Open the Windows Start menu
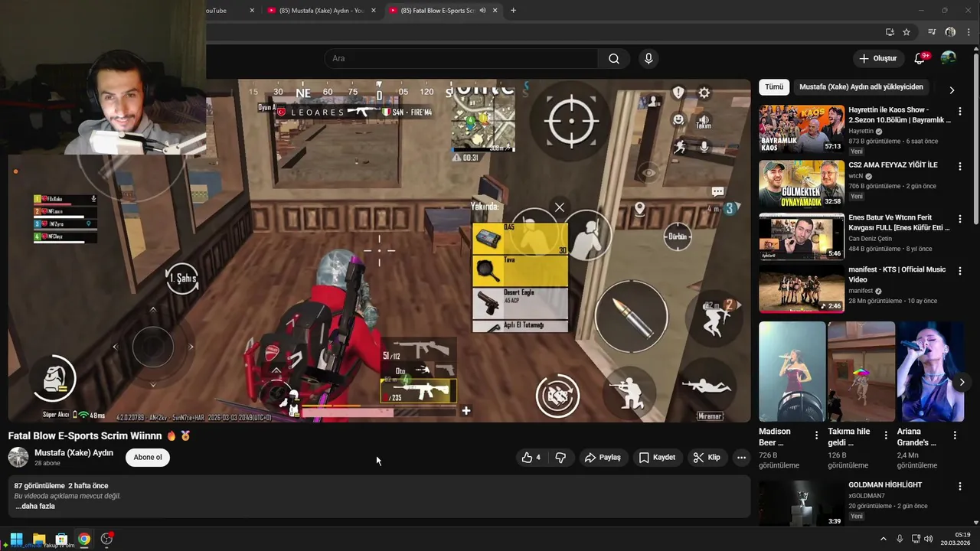This screenshot has width=980, height=551. [16, 539]
